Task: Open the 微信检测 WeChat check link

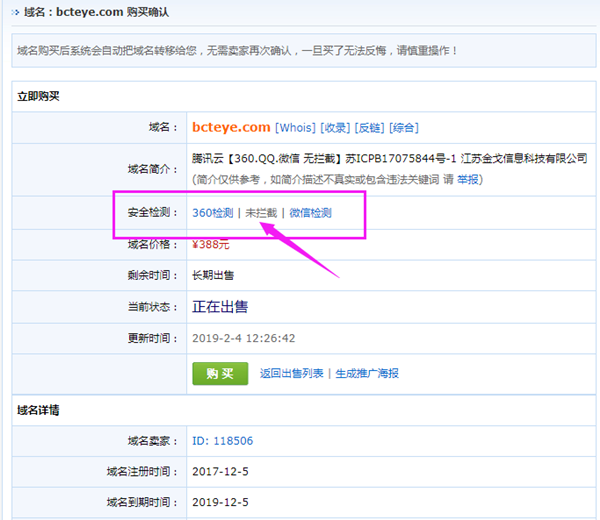Action: (310, 213)
